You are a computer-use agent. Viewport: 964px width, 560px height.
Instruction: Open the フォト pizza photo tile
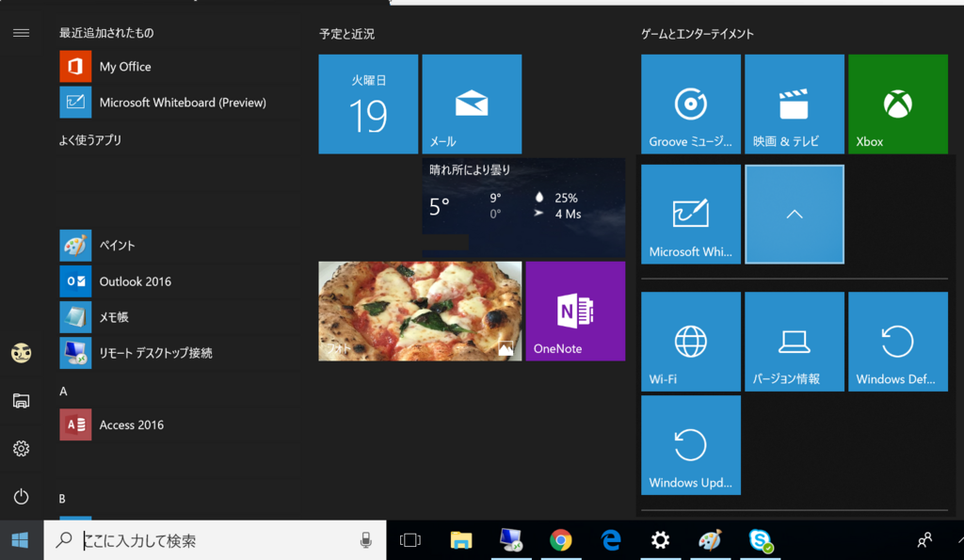[420, 311]
